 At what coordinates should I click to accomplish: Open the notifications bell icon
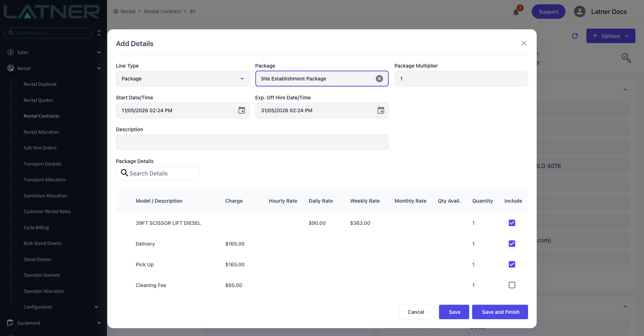click(516, 12)
